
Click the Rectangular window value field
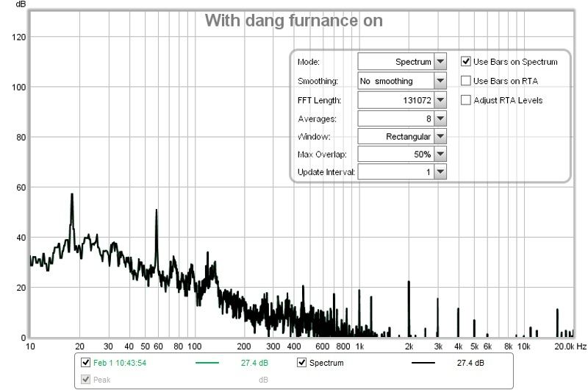[x=396, y=136]
